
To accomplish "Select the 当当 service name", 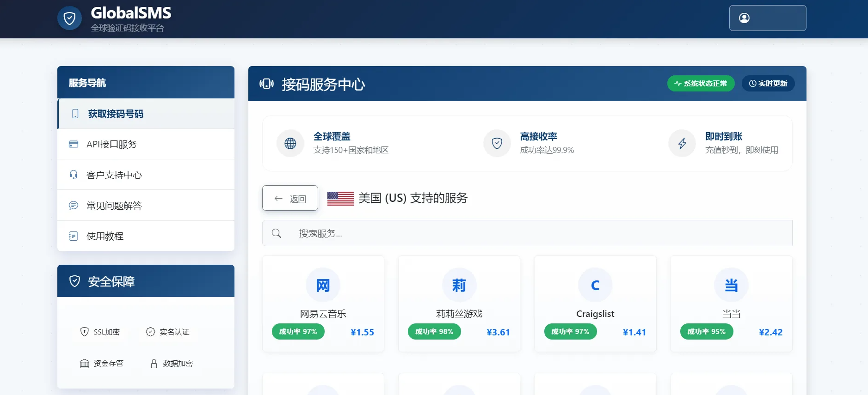I will point(731,314).
